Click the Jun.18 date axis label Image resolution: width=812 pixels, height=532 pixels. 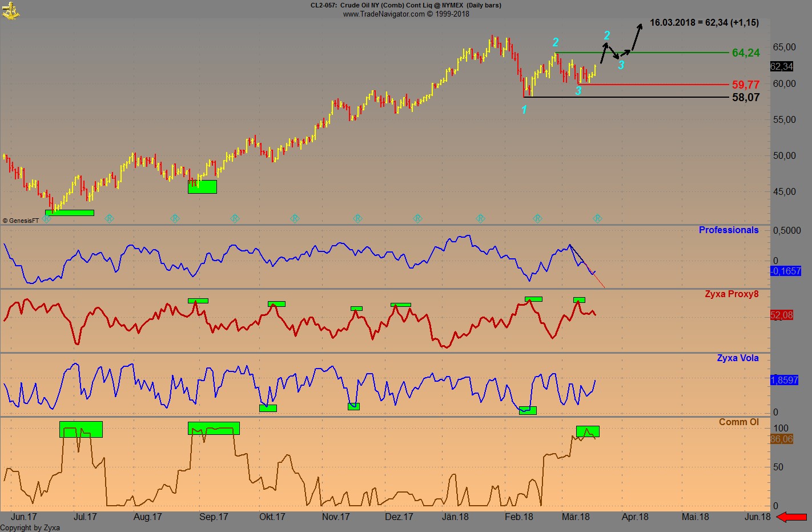click(757, 517)
